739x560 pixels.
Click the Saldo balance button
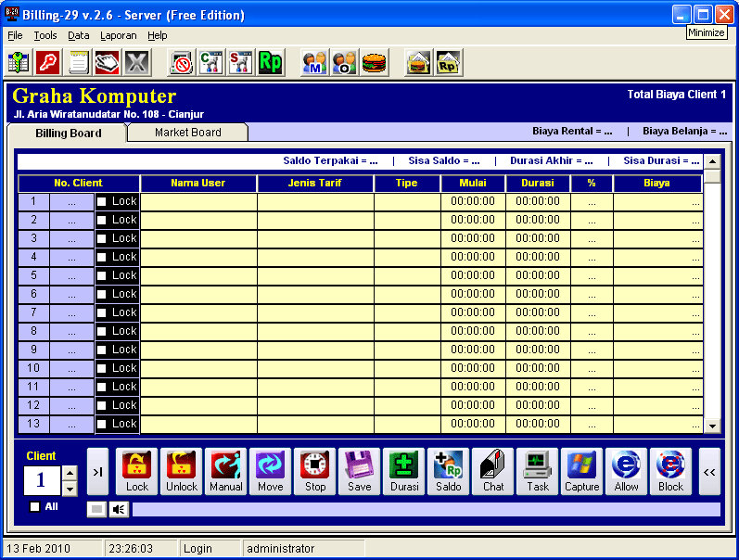[448, 471]
